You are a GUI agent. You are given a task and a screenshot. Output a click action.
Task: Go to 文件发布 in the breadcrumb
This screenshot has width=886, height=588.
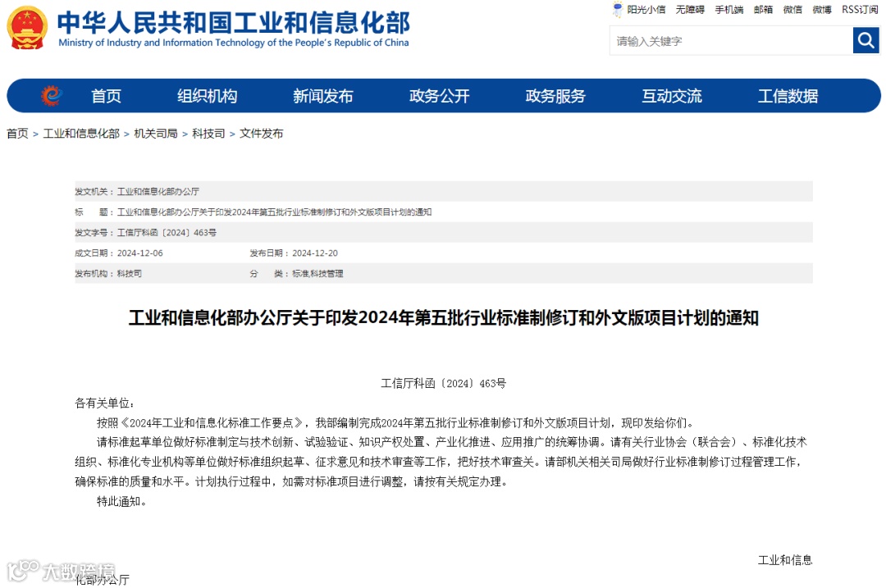[x=261, y=134]
